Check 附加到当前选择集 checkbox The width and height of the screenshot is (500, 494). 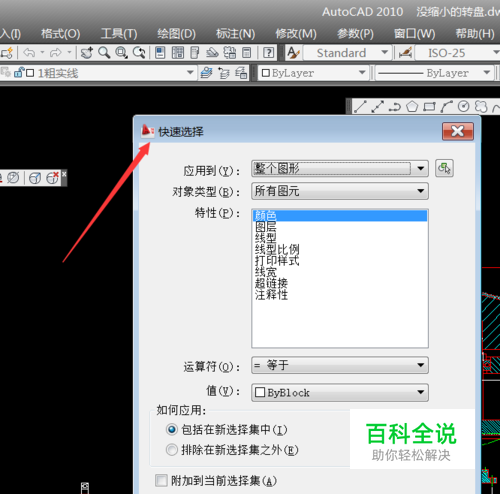[x=161, y=481]
